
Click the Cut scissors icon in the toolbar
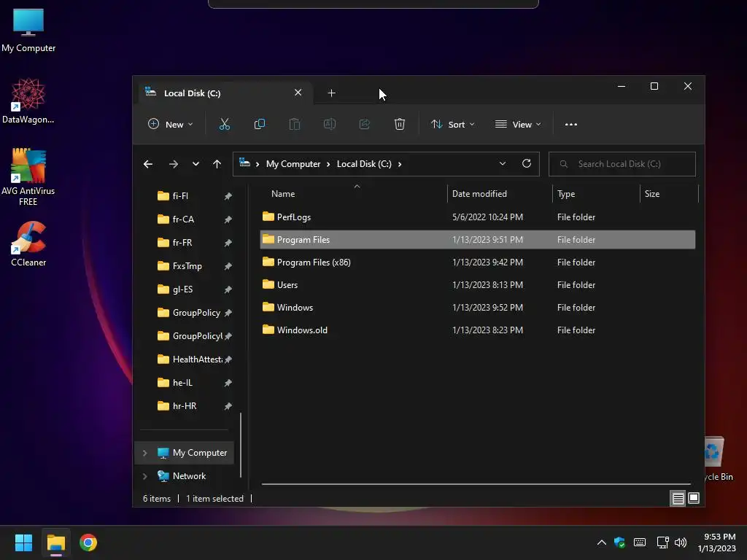click(x=225, y=124)
